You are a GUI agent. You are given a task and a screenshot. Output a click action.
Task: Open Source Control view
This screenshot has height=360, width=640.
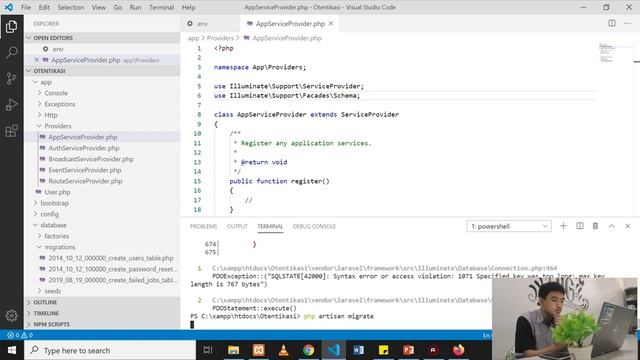pos(11,79)
